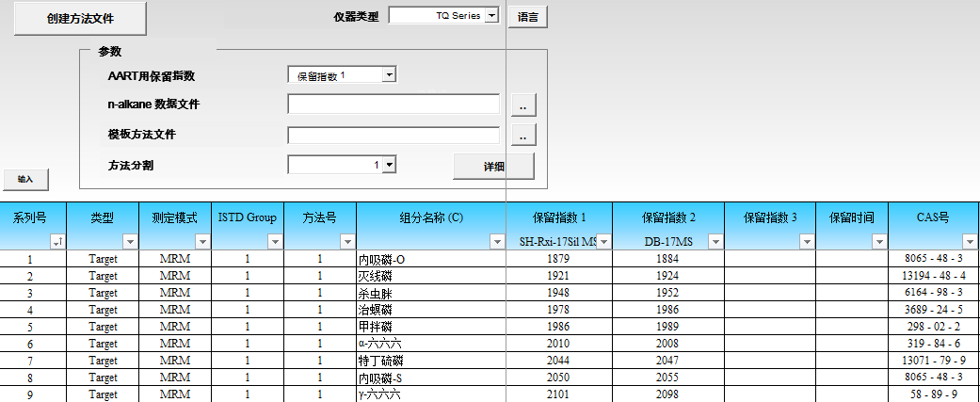
Task: Click the 语言 button
Action: tap(527, 17)
